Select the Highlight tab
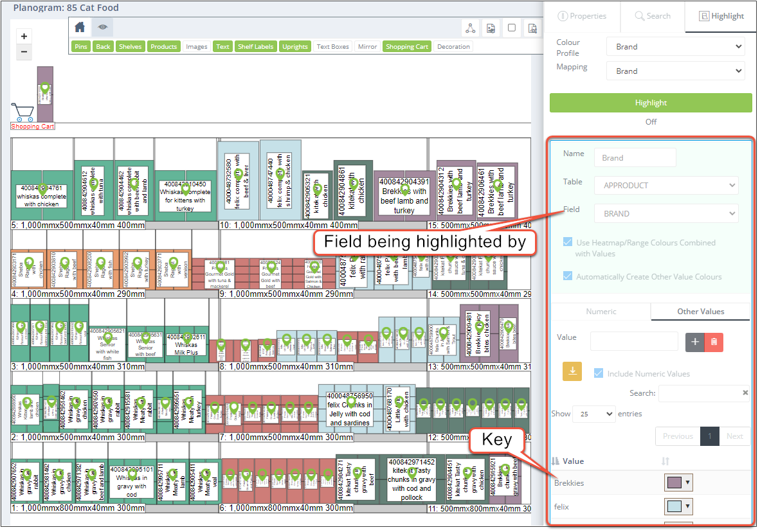760x532 pixels. tap(721, 16)
